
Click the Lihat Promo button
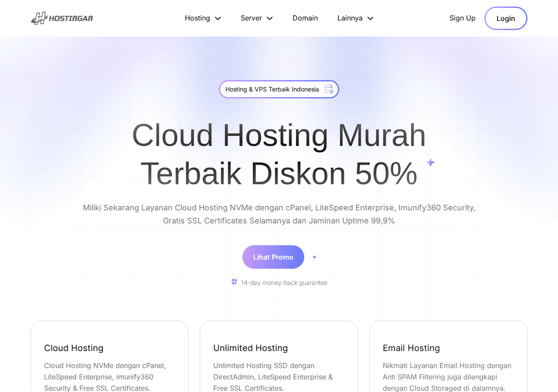pyautogui.click(x=273, y=257)
